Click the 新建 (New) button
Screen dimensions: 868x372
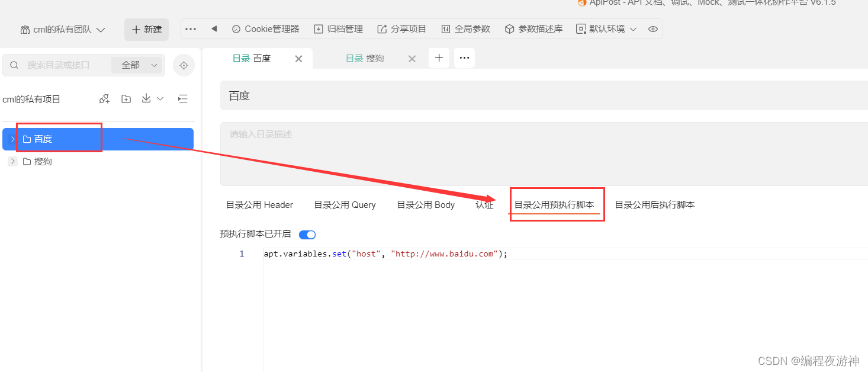pos(146,30)
